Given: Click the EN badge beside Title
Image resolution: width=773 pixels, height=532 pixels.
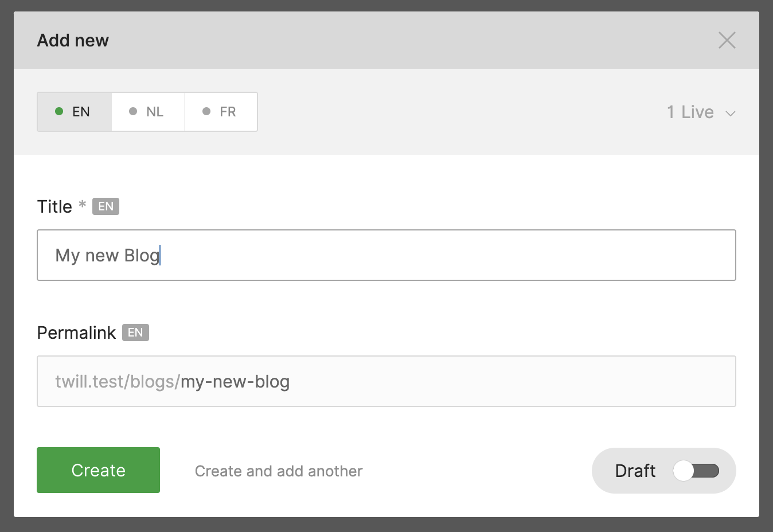Looking at the screenshot, I should point(106,206).
